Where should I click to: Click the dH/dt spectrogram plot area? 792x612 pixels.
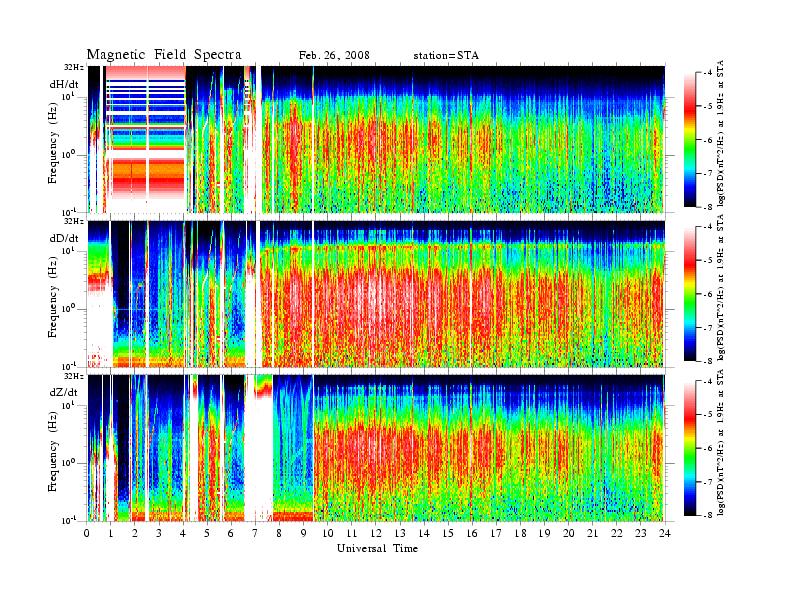376,139
